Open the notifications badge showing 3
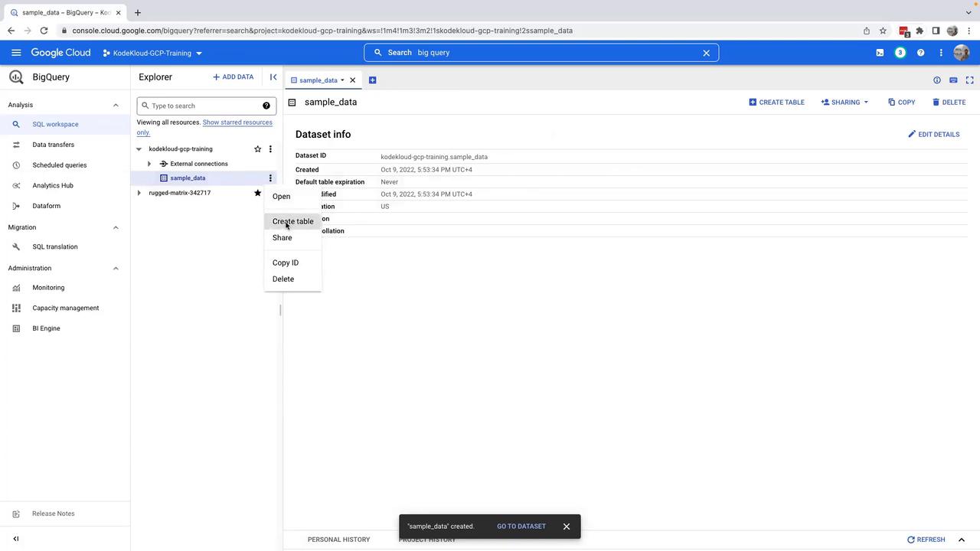Screen dimensions: 980x551 [900, 53]
